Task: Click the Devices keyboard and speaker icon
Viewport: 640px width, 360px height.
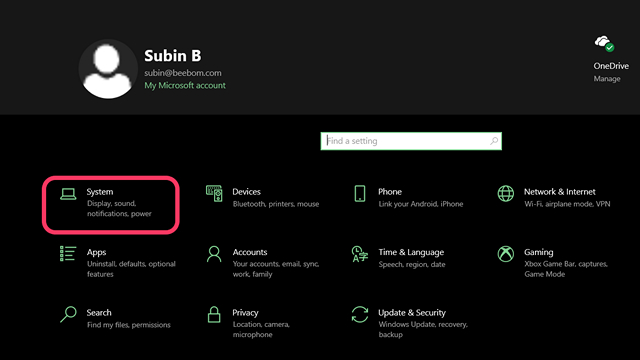Action: click(x=214, y=193)
